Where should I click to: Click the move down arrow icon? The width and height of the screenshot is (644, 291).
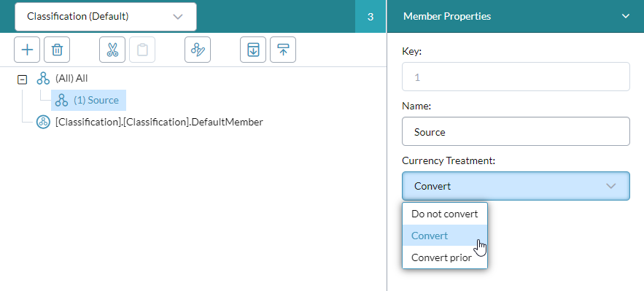253,50
